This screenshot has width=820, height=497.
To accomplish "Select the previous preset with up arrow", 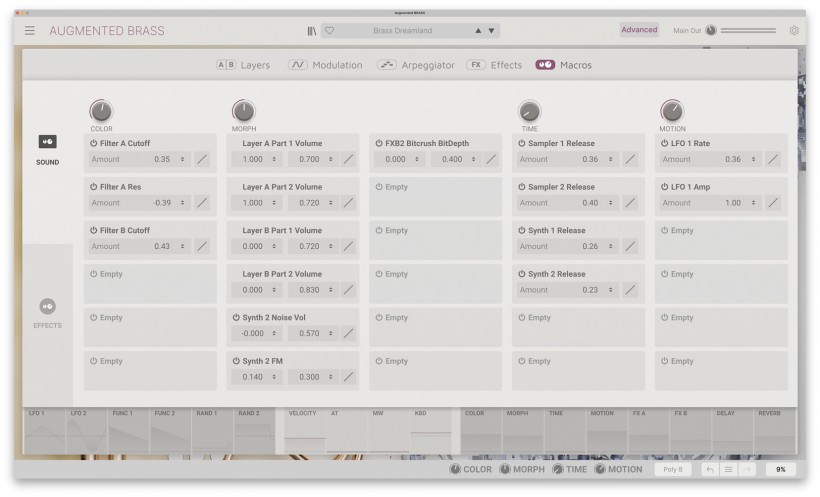I will pos(478,31).
